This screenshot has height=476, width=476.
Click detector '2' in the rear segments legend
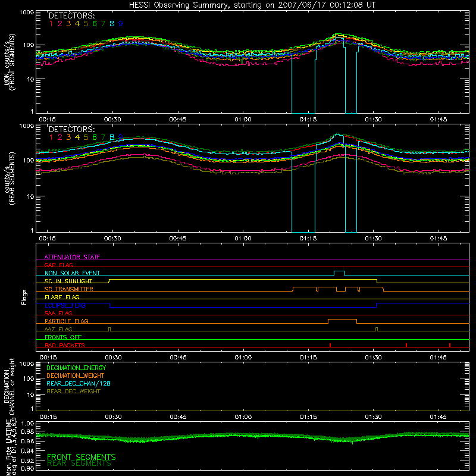(60, 137)
